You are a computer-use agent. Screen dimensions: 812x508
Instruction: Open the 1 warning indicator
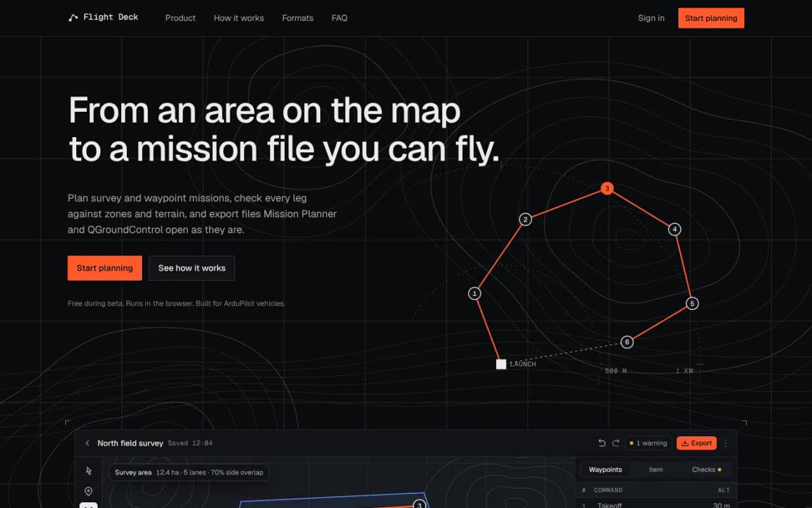click(648, 443)
